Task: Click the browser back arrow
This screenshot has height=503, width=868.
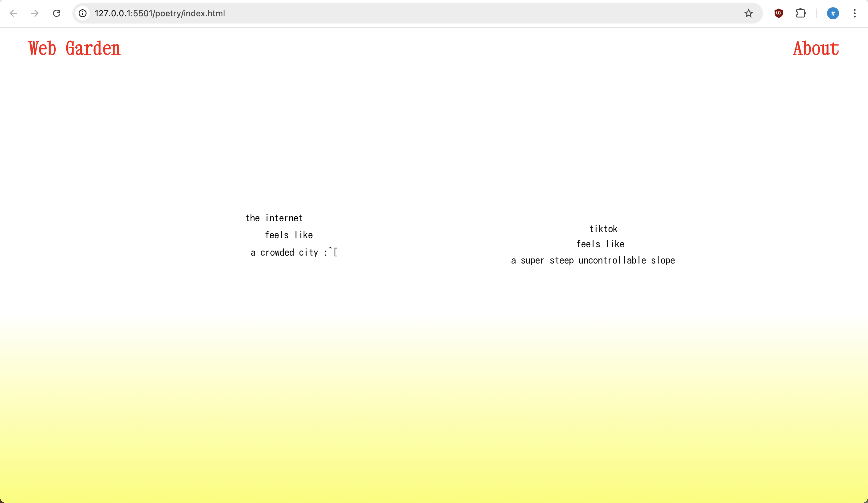Action: pyautogui.click(x=14, y=14)
